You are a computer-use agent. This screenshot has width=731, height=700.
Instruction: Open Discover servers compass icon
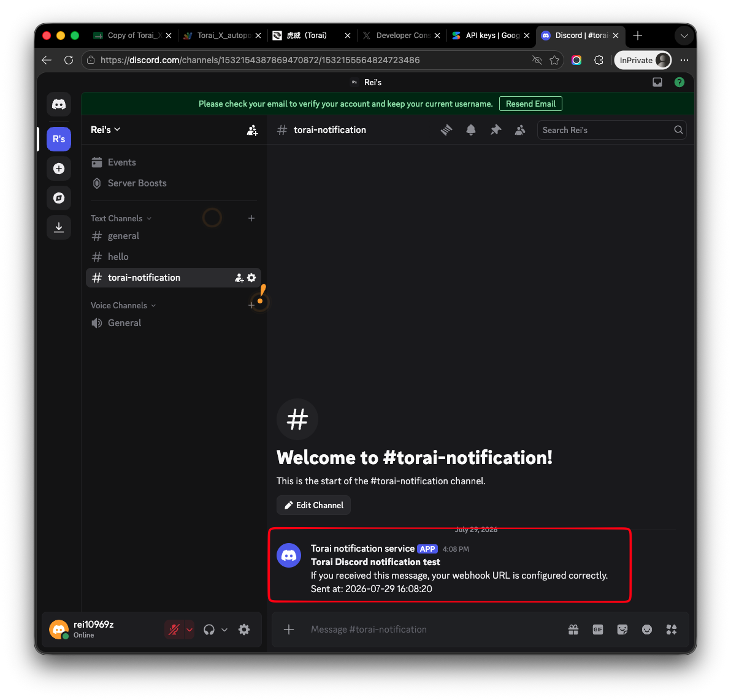[x=59, y=198]
